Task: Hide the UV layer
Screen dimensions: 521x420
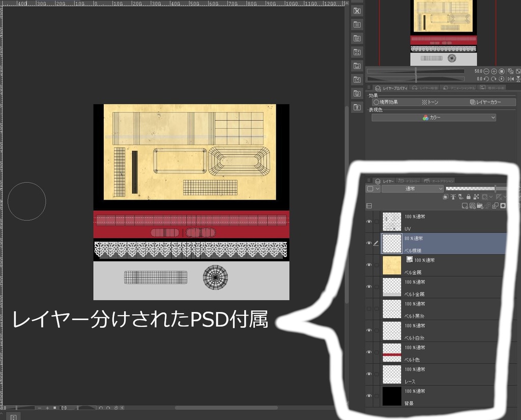Action: 369,221
